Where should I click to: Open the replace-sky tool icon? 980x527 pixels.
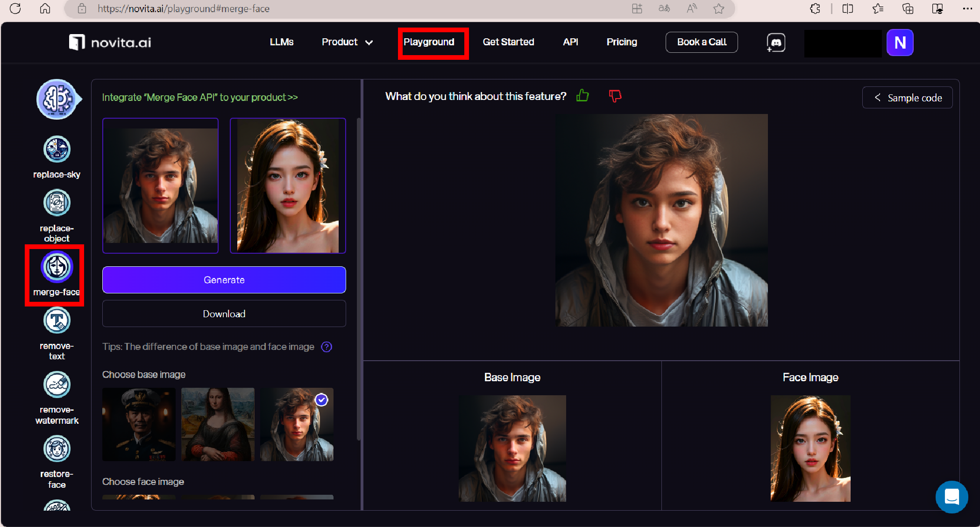click(57, 150)
